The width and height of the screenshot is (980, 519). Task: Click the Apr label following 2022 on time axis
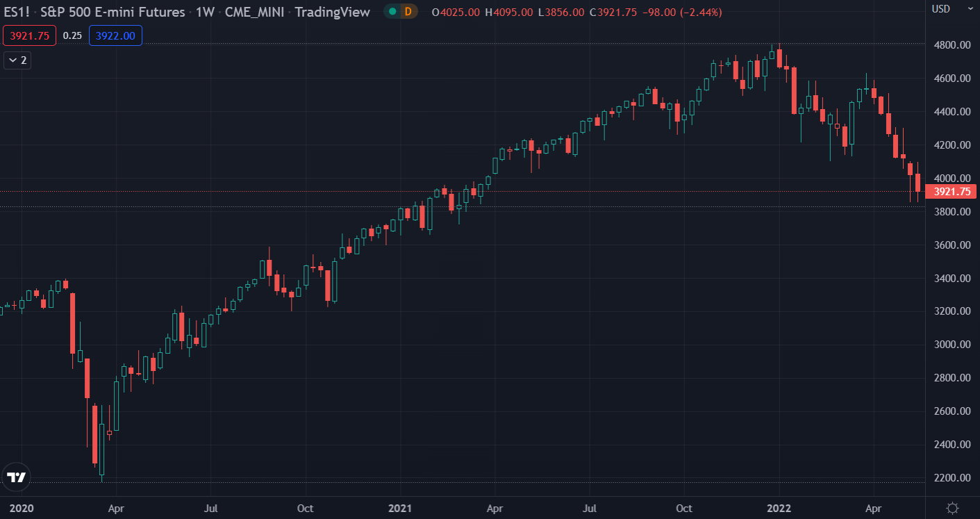point(873,508)
